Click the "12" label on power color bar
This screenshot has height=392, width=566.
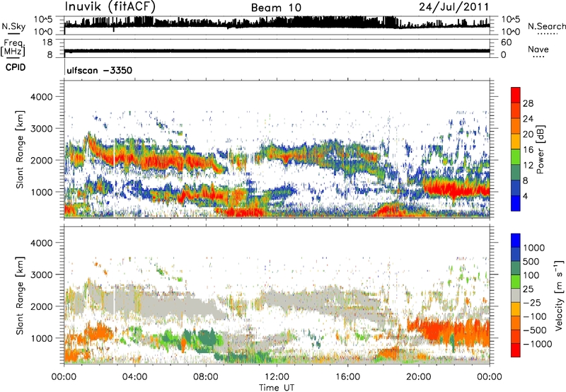click(528, 166)
